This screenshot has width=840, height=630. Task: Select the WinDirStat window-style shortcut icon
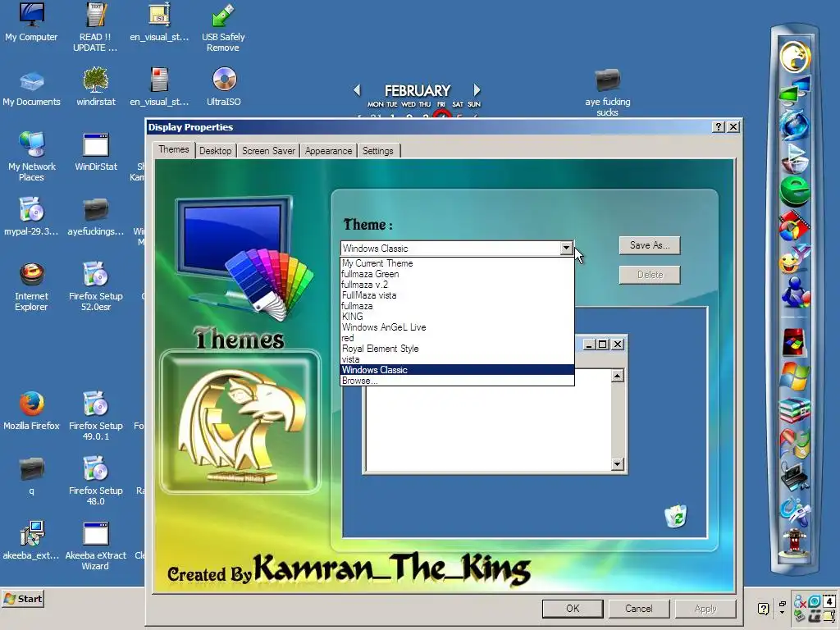[96, 152]
